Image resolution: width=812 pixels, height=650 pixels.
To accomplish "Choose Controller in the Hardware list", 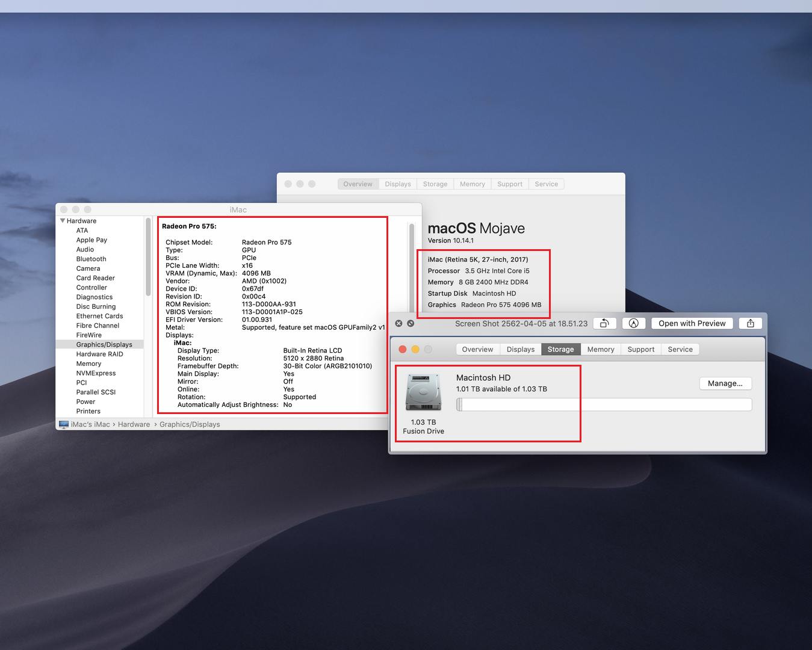I will point(91,288).
